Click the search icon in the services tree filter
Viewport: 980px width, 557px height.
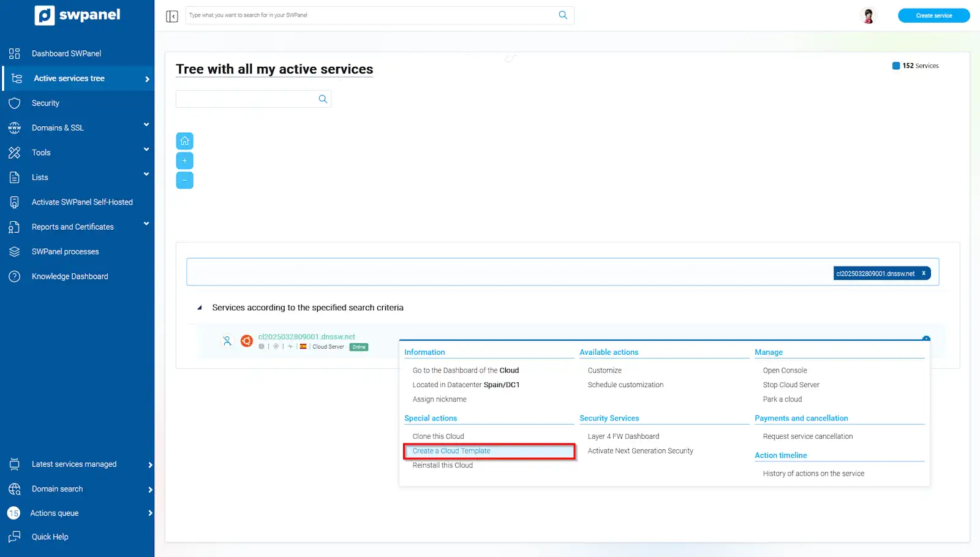(323, 99)
